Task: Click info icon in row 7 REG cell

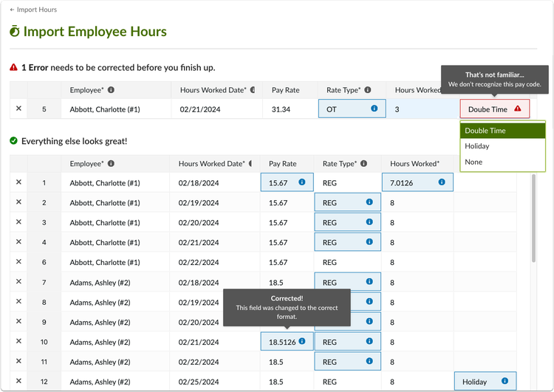Action: coord(369,281)
